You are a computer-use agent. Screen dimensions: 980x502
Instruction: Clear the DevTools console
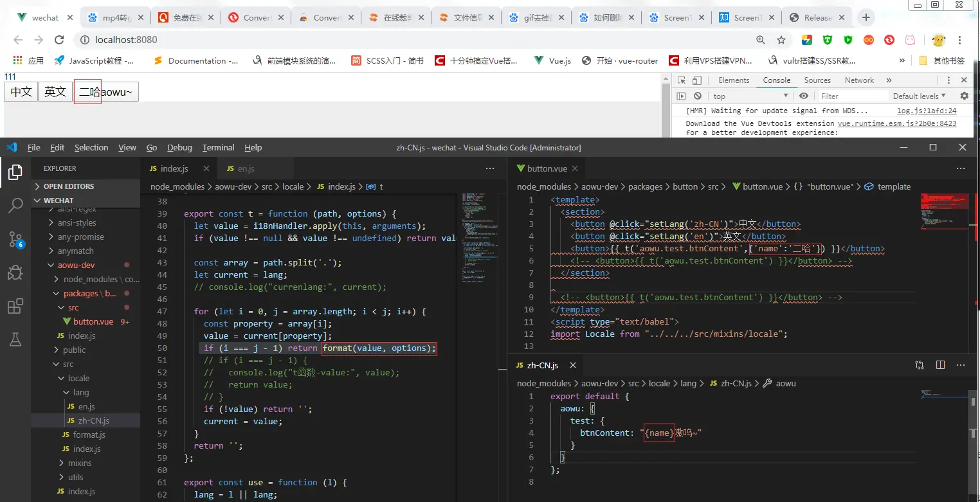click(698, 96)
